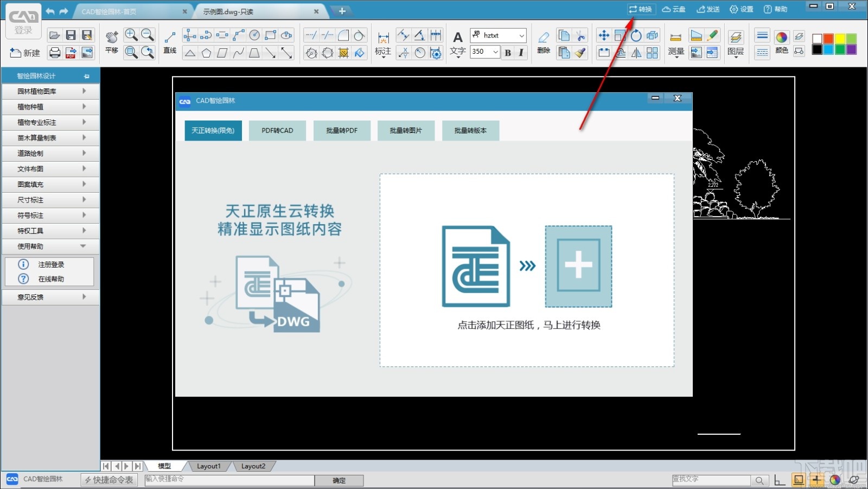Open the 设置 settings
The width and height of the screenshot is (868, 489).
742,9
